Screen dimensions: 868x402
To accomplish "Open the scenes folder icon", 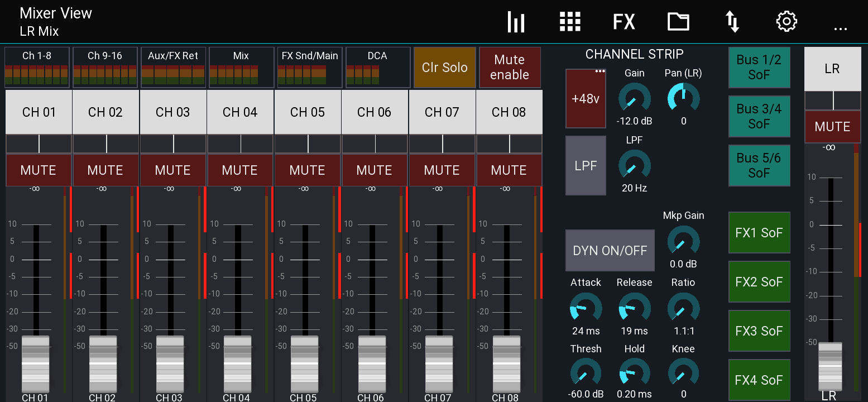I will click(678, 21).
